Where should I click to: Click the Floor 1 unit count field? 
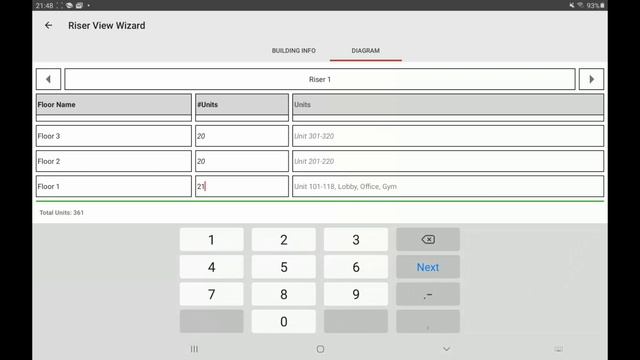tap(242, 187)
